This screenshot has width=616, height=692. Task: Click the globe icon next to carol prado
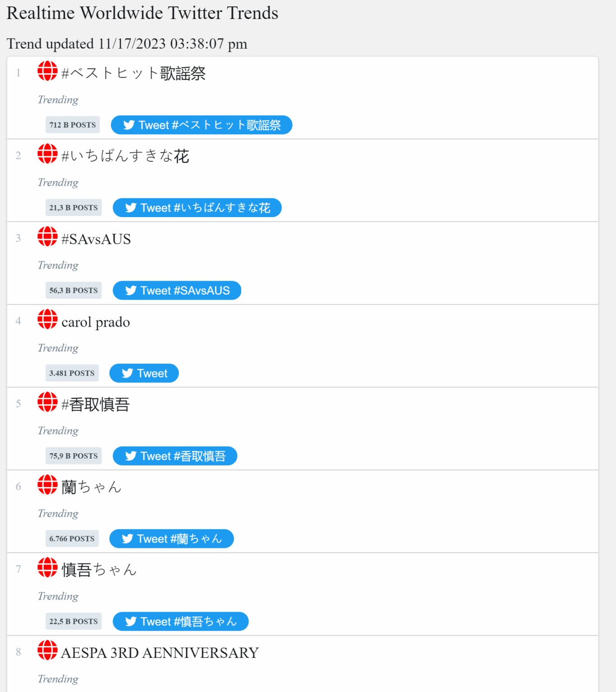click(x=47, y=319)
